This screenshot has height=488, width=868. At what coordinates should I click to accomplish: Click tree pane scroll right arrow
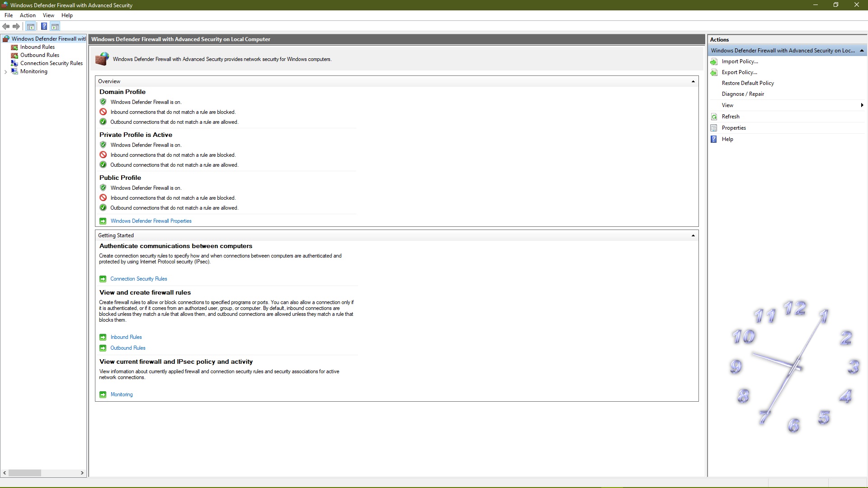point(82,473)
